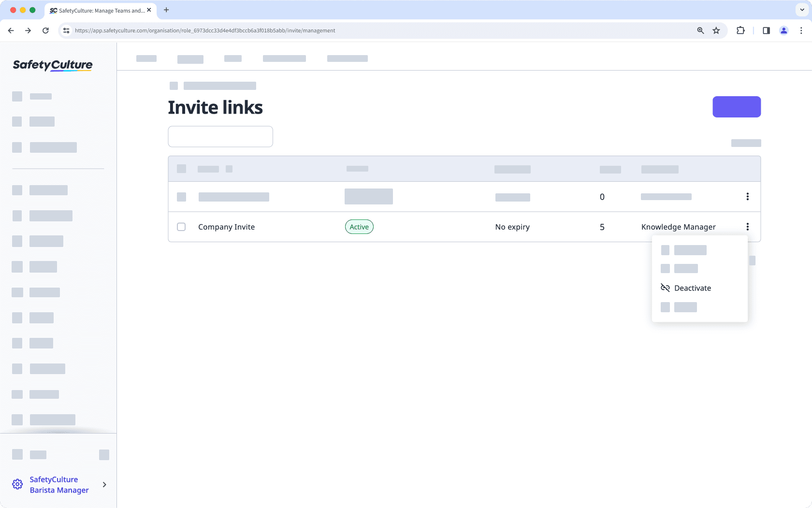Open the browser extensions icon
Image resolution: width=812 pixels, height=508 pixels.
740,30
